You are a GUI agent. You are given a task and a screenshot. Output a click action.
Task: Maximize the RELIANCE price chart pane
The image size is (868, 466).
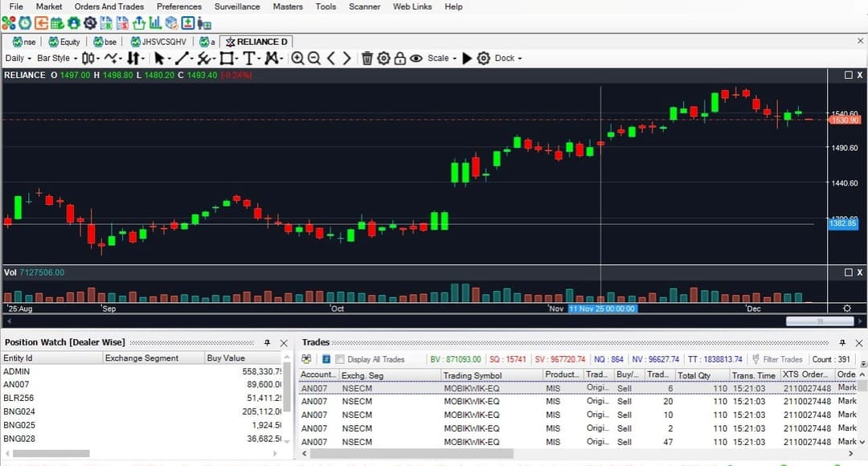(x=848, y=75)
